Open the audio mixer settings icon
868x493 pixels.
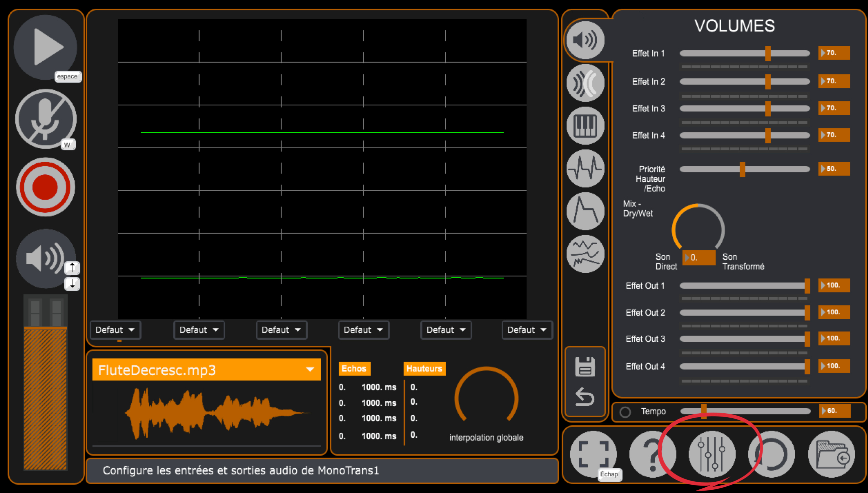pyautogui.click(x=712, y=454)
